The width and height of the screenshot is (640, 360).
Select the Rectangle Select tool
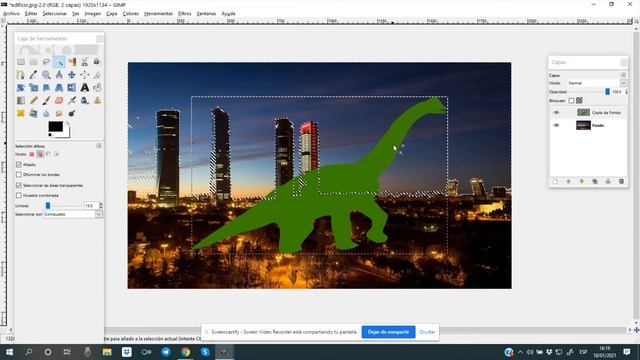(x=21, y=62)
